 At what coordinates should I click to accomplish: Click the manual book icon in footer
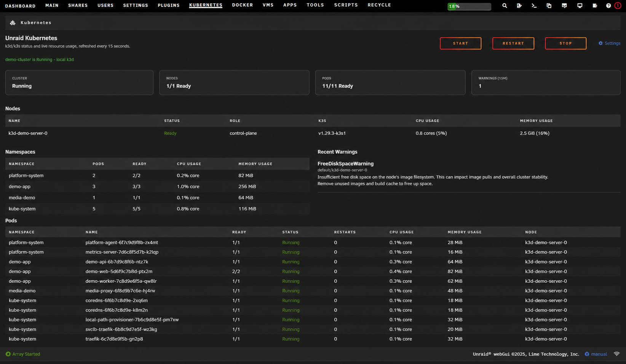click(587, 354)
